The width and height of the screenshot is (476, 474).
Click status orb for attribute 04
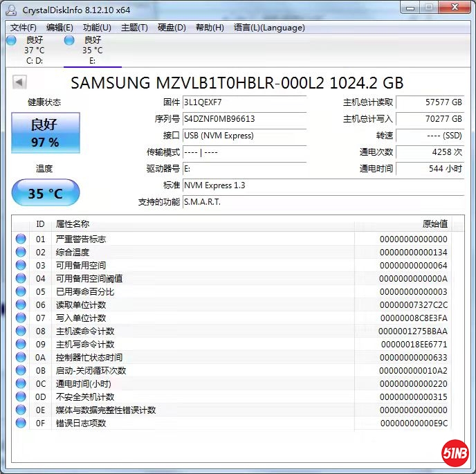coord(21,278)
